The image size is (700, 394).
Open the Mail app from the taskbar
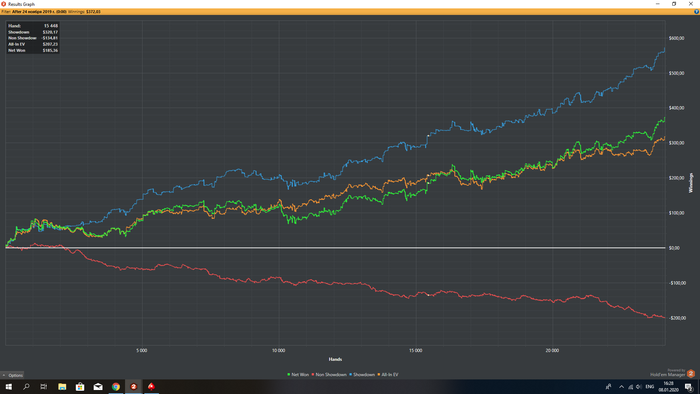(x=98, y=387)
